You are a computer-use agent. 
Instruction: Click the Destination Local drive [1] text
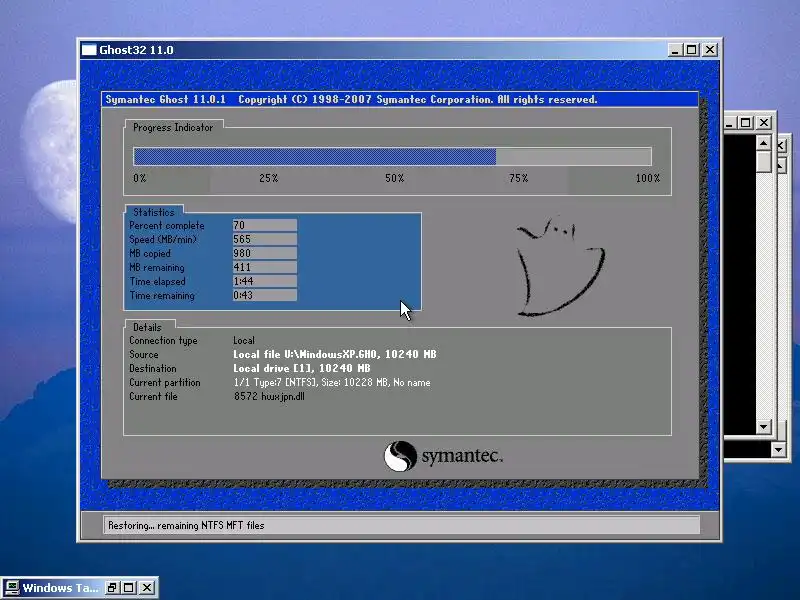click(302, 368)
